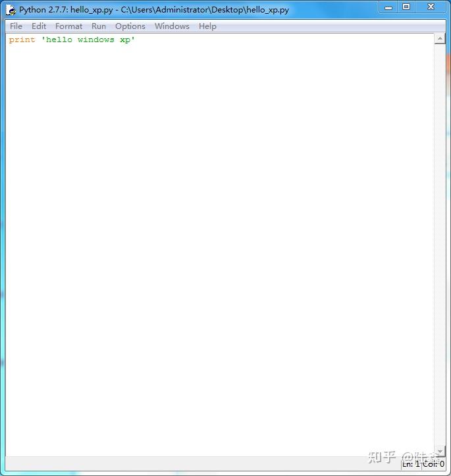The image size is (451, 476).
Task: Close the hello_xp.py window
Action: [x=431, y=7]
